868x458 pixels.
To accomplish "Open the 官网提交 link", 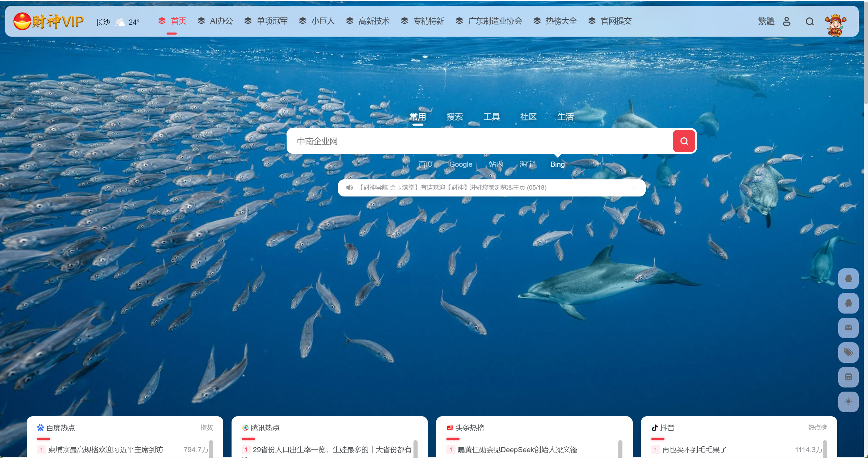I will click(x=616, y=21).
